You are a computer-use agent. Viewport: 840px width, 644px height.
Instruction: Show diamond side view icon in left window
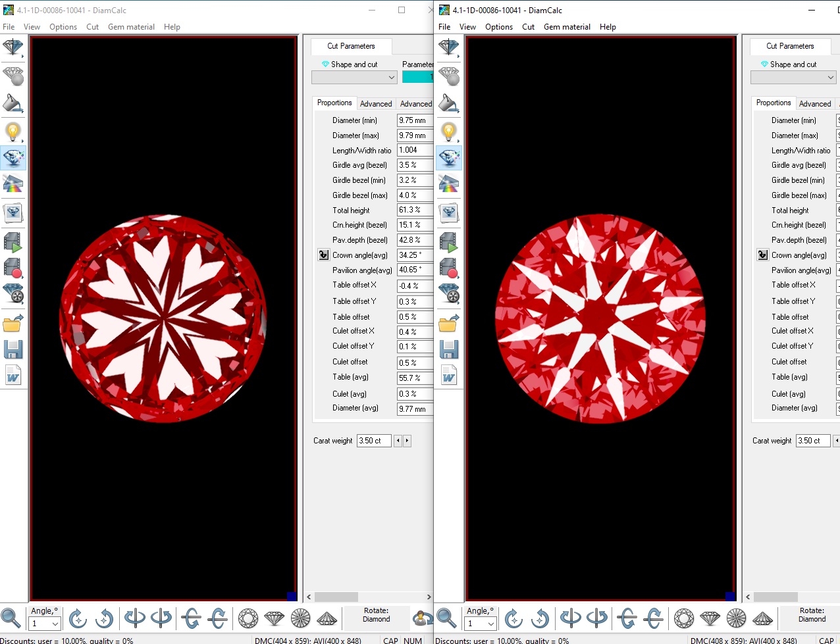[x=275, y=618]
